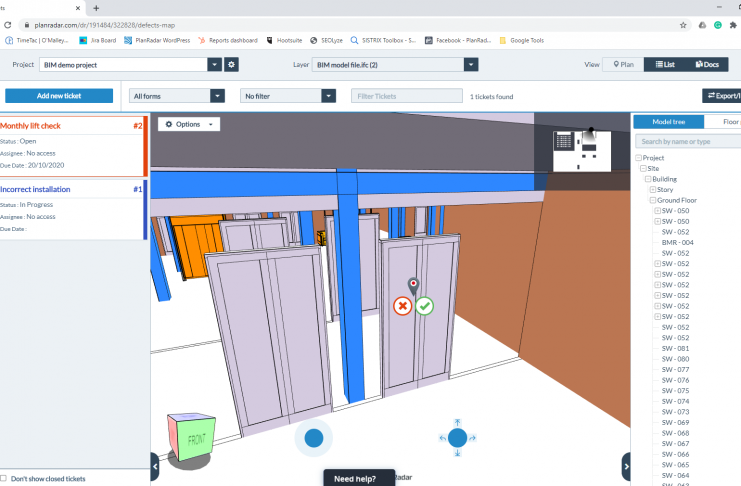Open the All forms dropdown

point(177,96)
